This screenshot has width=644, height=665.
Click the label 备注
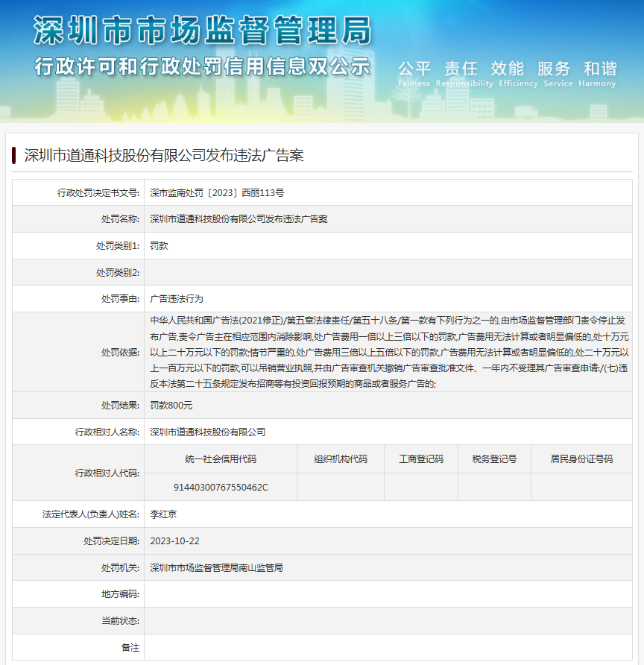[x=130, y=648]
